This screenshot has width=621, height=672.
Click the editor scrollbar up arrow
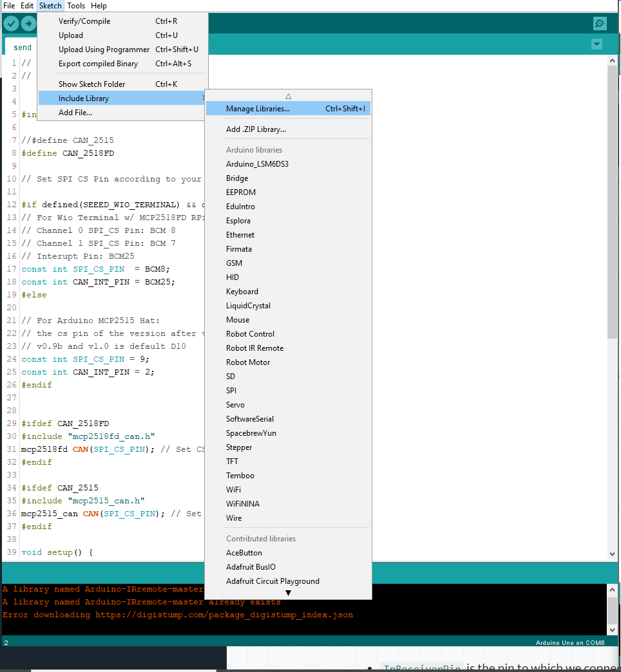(612, 61)
